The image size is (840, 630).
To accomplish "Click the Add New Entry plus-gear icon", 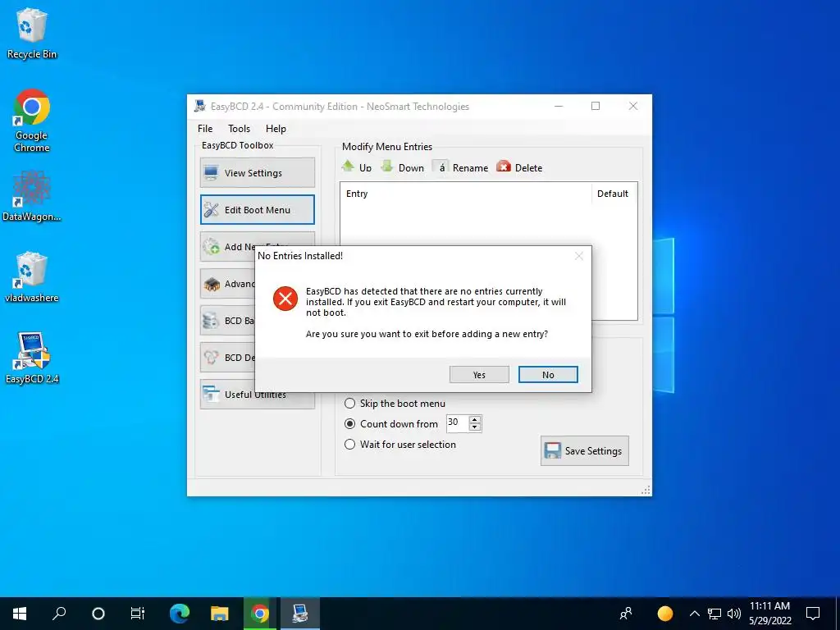I will click(x=212, y=246).
